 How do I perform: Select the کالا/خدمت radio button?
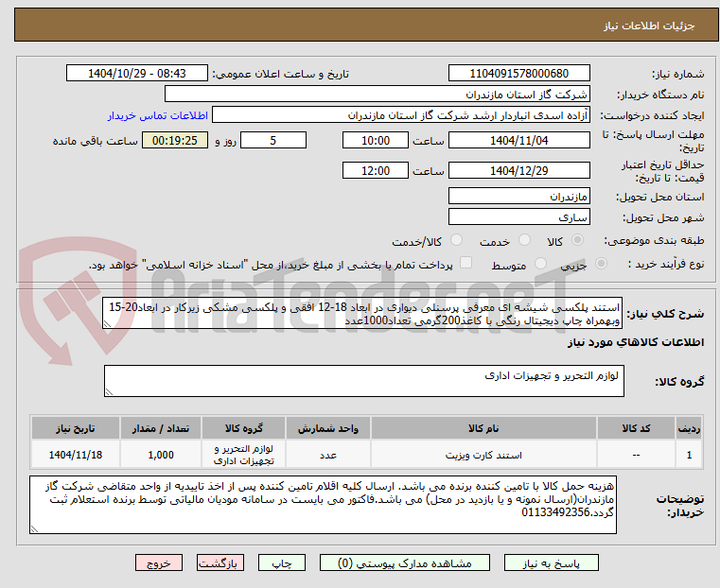tap(456, 240)
